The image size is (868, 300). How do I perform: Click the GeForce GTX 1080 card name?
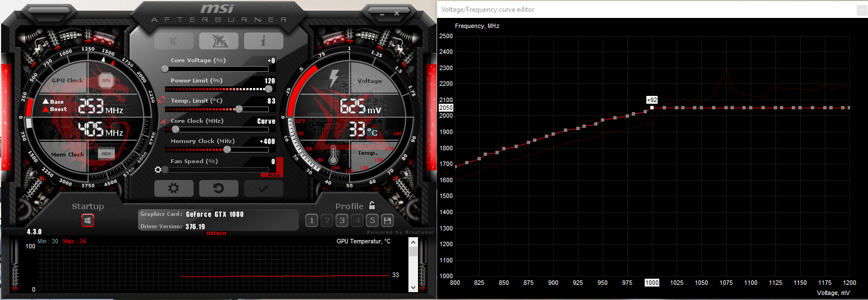(215, 214)
